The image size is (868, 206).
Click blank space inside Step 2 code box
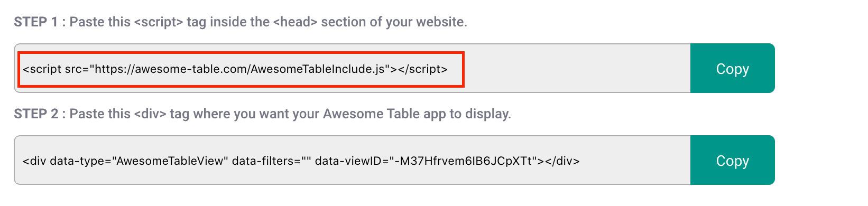tap(634, 161)
